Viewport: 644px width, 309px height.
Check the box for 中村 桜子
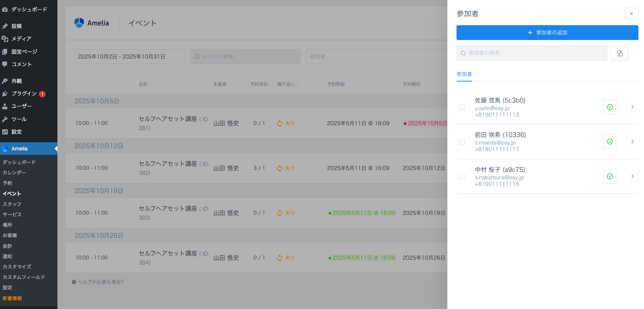click(x=462, y=176)
